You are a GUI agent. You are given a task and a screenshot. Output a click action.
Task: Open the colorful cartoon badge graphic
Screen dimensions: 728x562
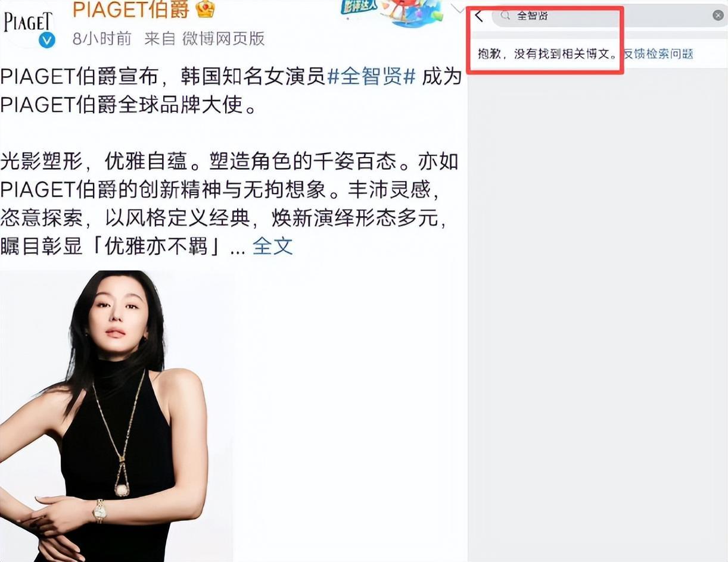point(392,12)
